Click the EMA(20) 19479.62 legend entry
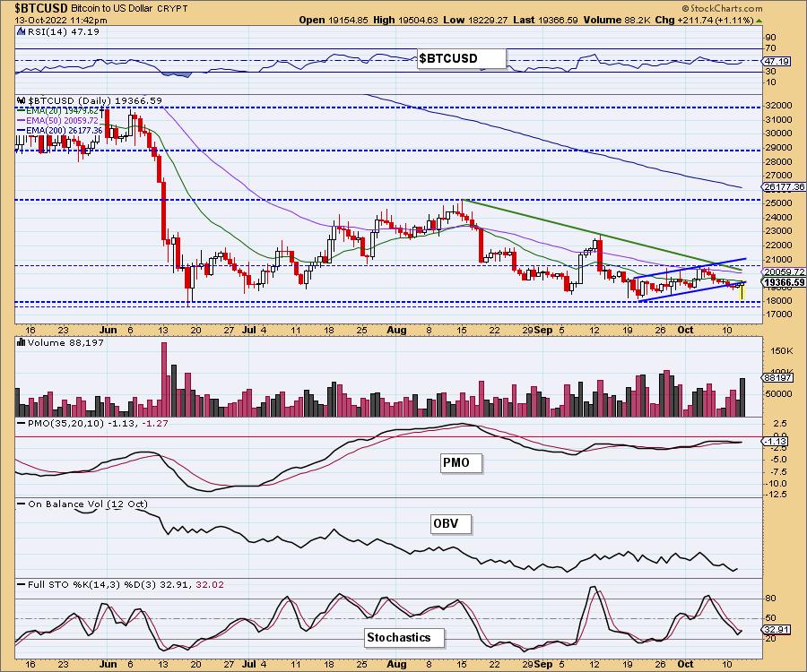 pyautogui.click(x=62, y=110)
